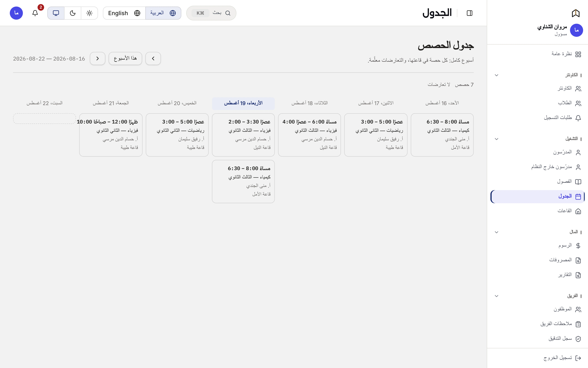Open المصروفات expenses page
The width and height of the screenshot is (588, 368).
click(537, 260)
